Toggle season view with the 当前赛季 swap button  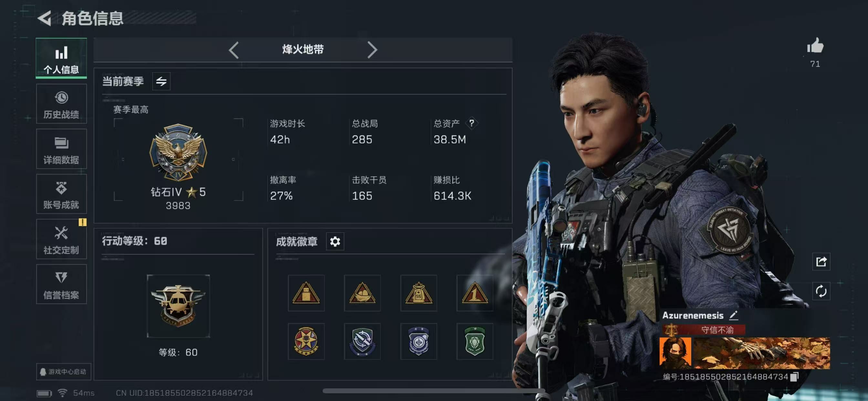pyautogui.click(x=161, y=81)
